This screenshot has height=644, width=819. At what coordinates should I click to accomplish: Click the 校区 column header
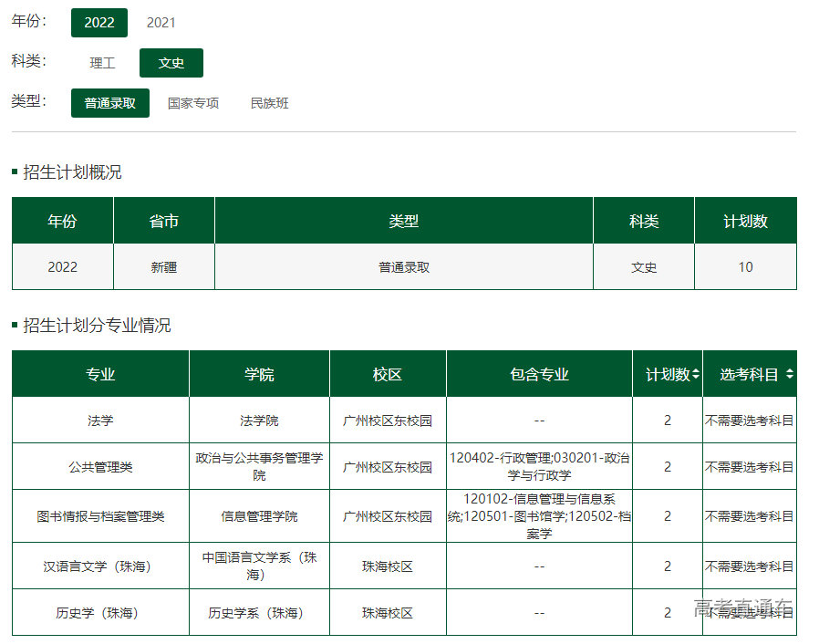click(x=388, y=375)
